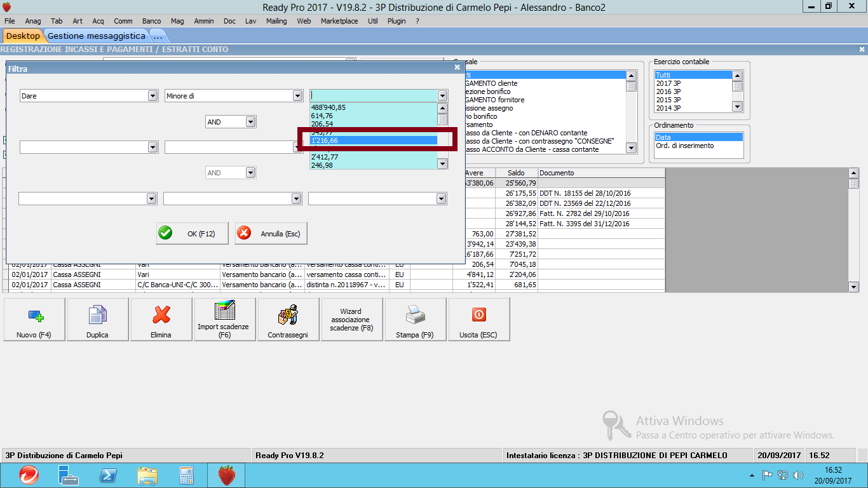This screenshot has width=868, height=488.
Task: Open the first value combo box arrow
Action: (442, 96)
